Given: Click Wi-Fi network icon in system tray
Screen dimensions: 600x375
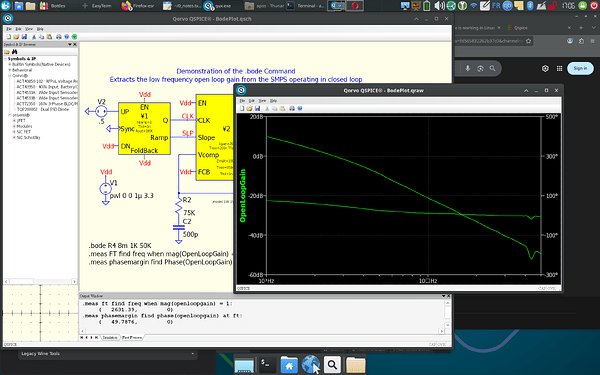Looking at the screenshot, I should pos(474,5).
